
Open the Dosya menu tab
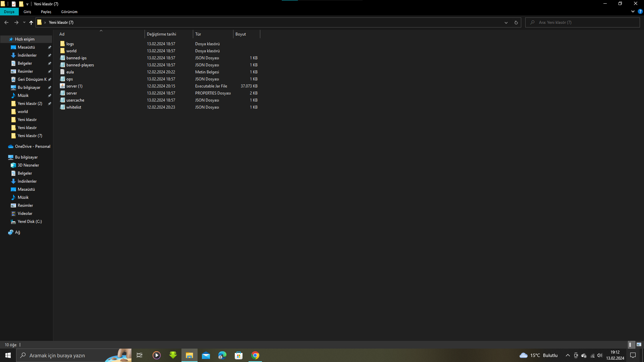coord(9,12)
